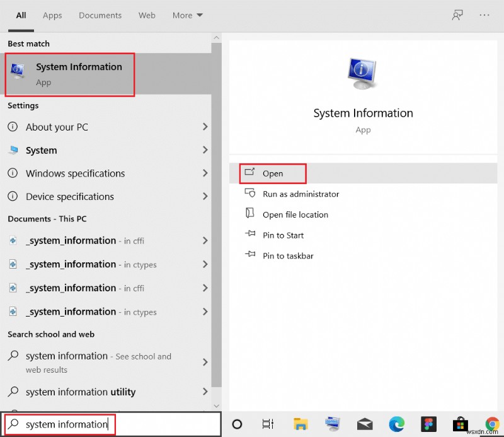Choose Run as administrator
The image size is (504, 437).
pos(301,194)
